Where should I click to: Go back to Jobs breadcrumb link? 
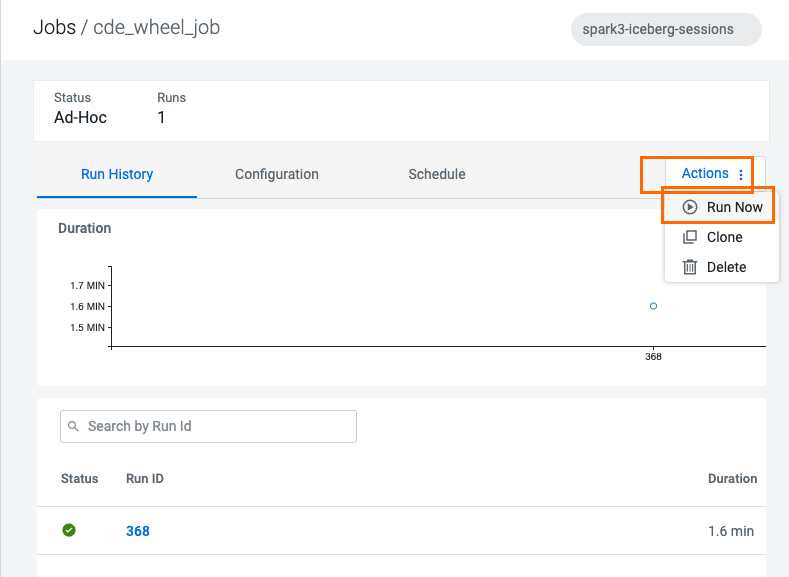click(54, 27)
